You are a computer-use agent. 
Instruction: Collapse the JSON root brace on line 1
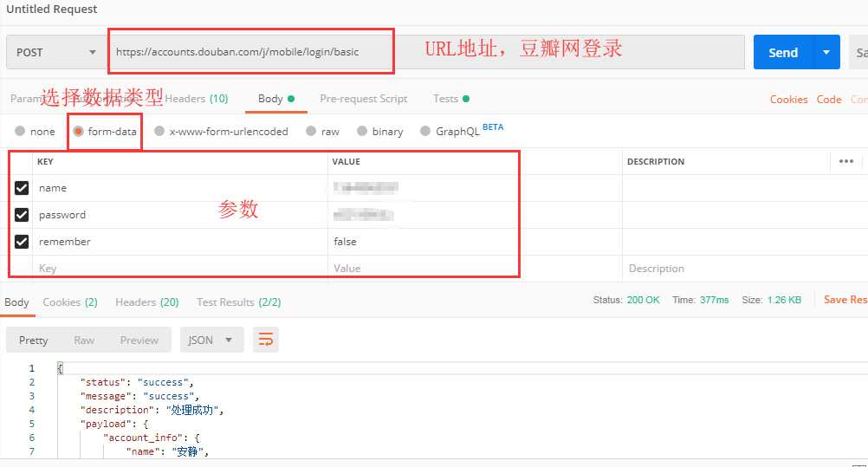click(x=61, y=368)
